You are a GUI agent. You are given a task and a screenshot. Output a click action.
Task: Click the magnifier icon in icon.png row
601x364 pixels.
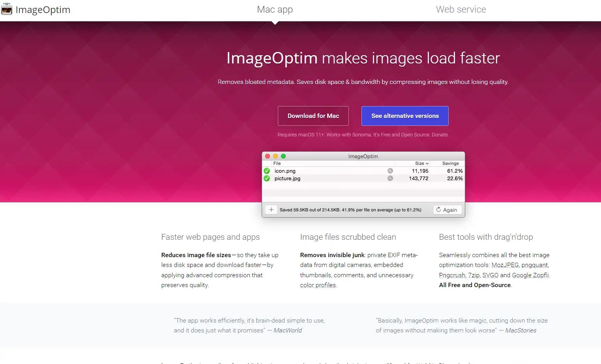tap(390, 171)
